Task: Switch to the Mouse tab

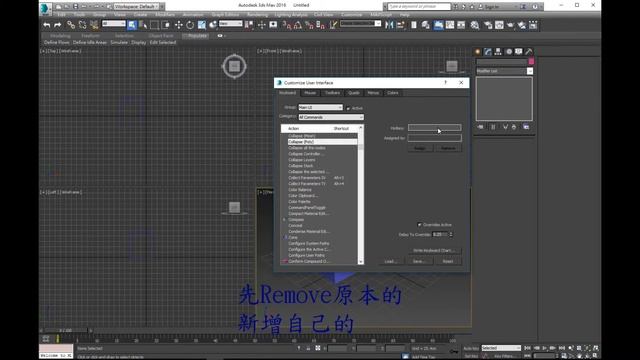Action: [310, 93]
